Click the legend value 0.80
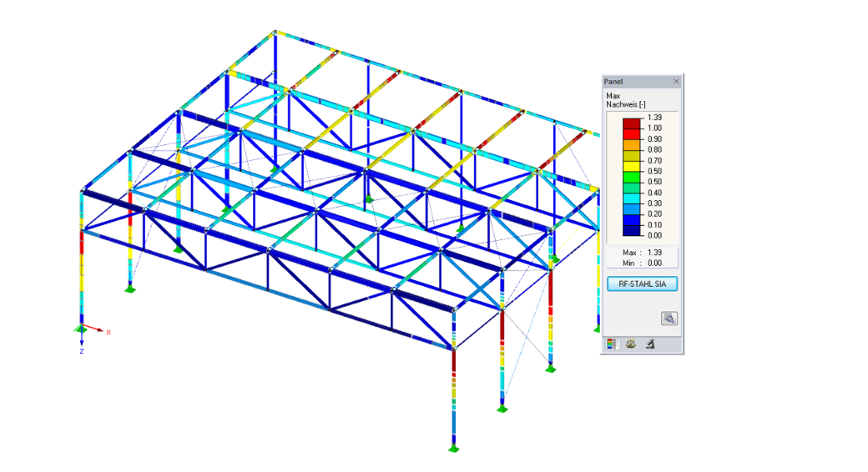The image size is (868, 472). pyautogui.click(x=655, y=149)
